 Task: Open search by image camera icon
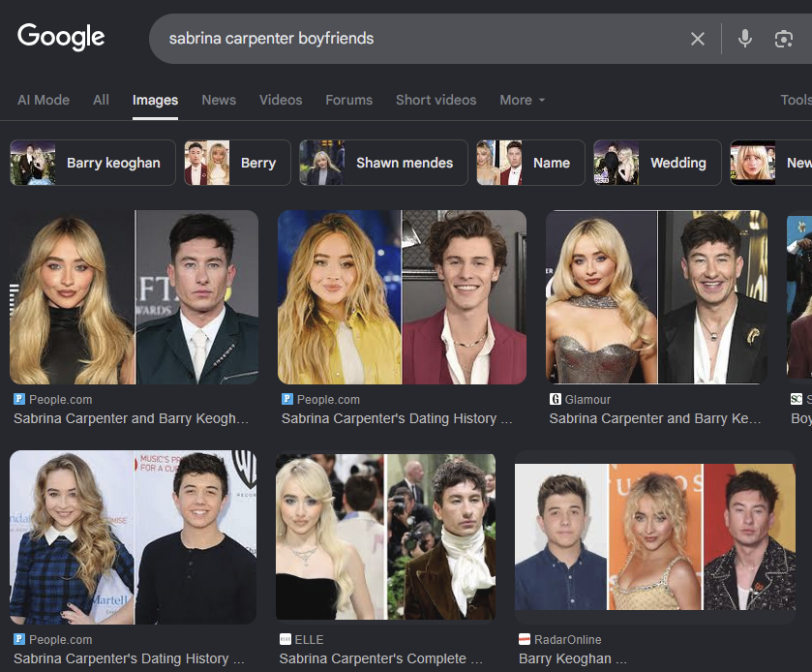click(784, 39)
